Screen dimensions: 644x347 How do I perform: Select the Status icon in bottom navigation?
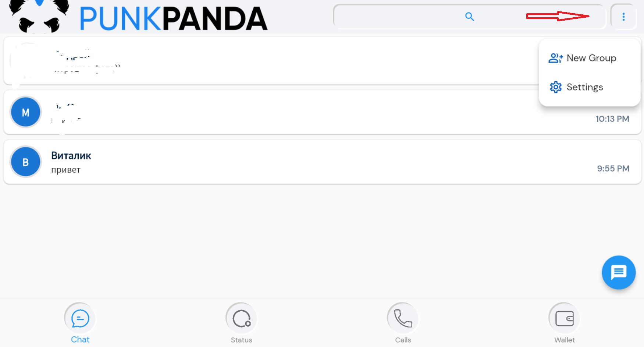click(x=241, y=318)
